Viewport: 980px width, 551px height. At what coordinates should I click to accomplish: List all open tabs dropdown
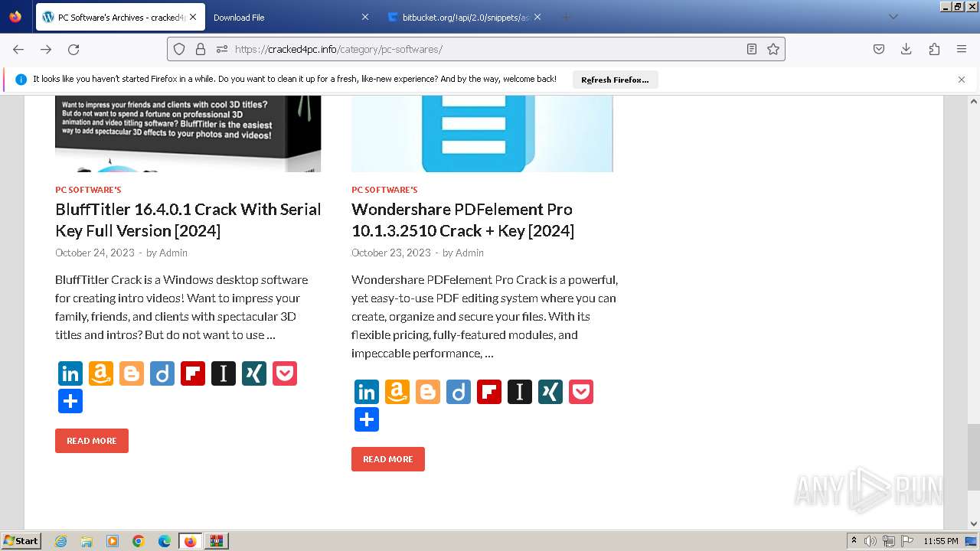coord(893,17)
